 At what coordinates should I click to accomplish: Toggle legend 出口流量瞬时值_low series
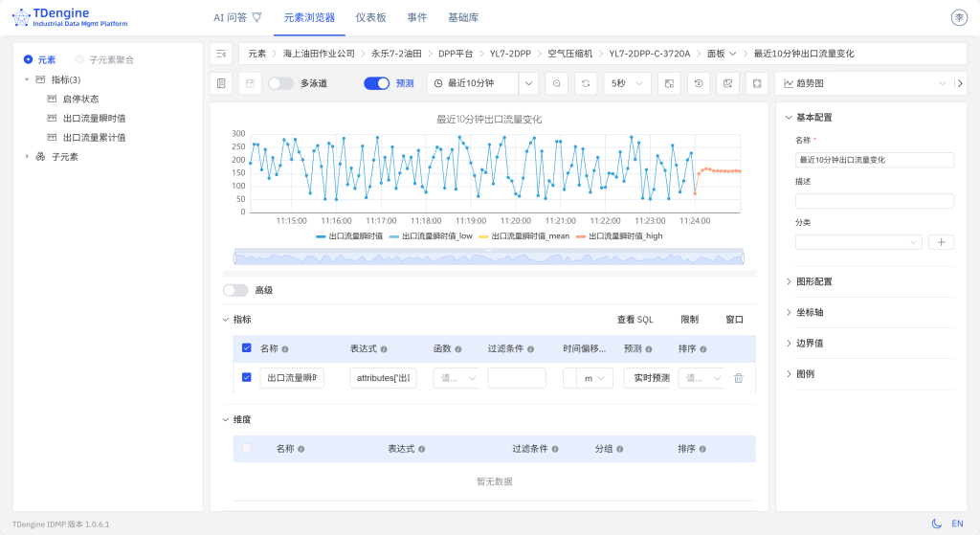tap(431, 236)
